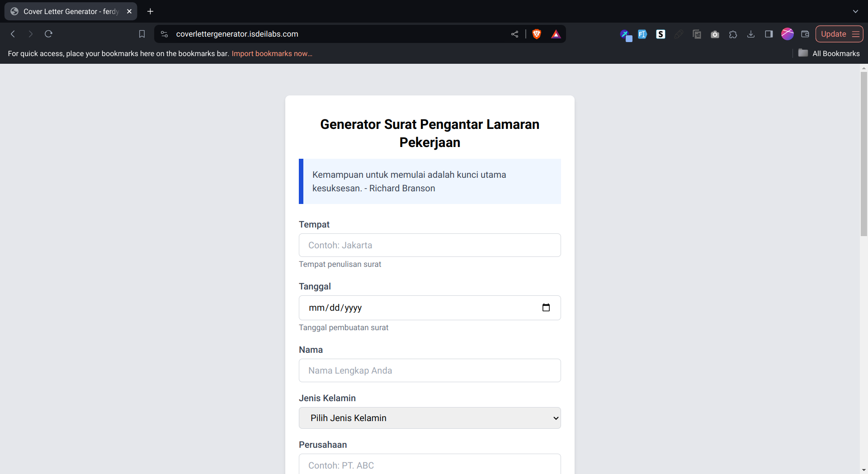
Task: Select the Cover Letter Generator tab
Action: (x=71, y=11)
